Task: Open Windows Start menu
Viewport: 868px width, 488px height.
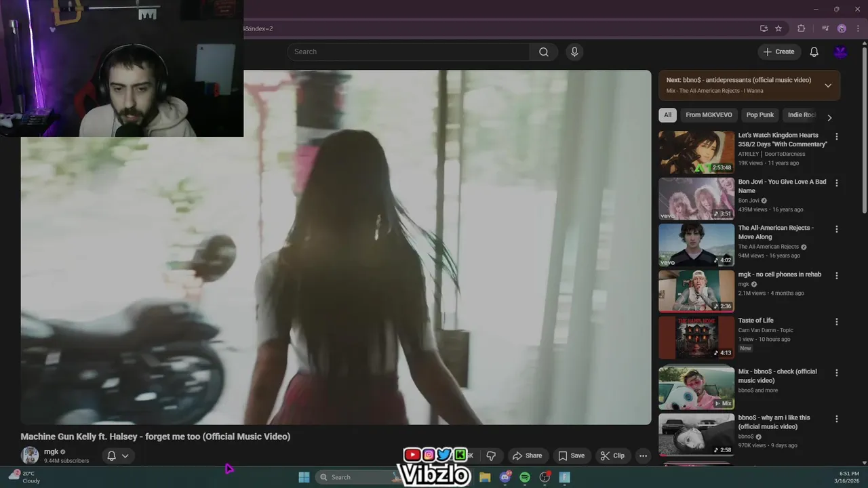Action: tap(304, 477)
